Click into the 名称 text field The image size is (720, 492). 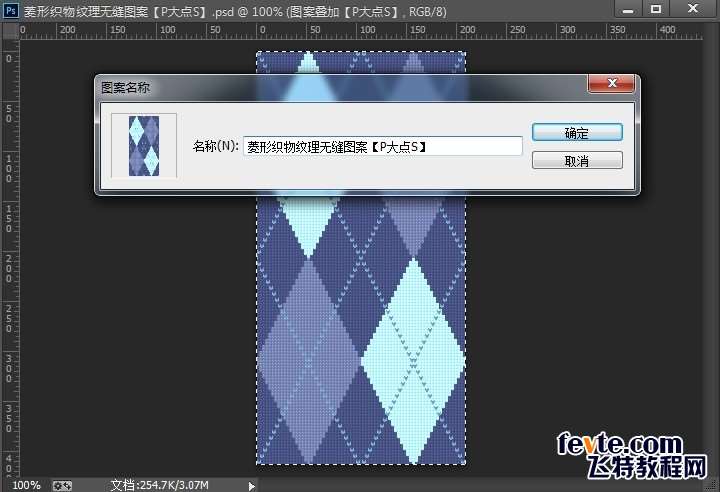pos(383,146)
